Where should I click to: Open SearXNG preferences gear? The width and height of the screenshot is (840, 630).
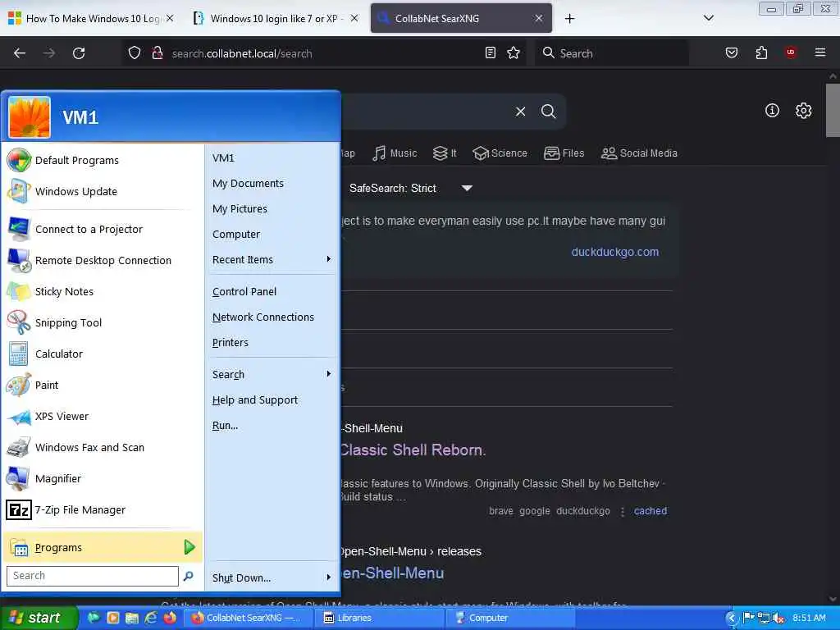click(803, 111)
